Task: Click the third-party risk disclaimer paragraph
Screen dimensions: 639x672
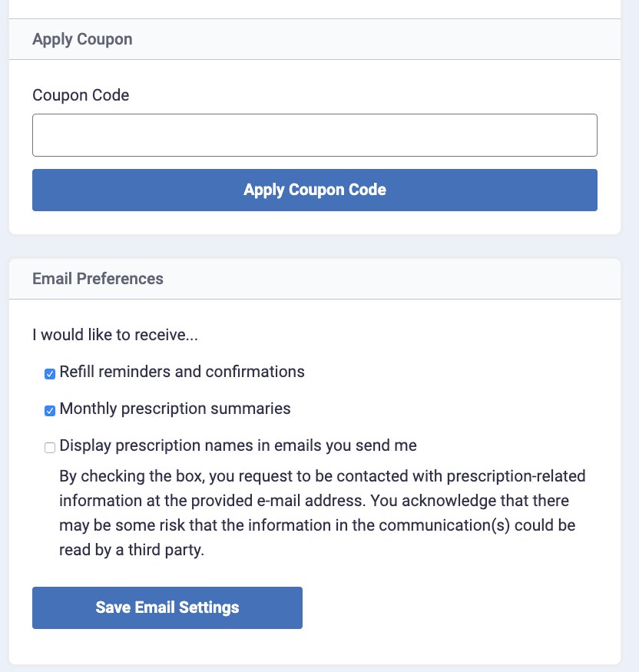Action: click(x=323, y=513)
